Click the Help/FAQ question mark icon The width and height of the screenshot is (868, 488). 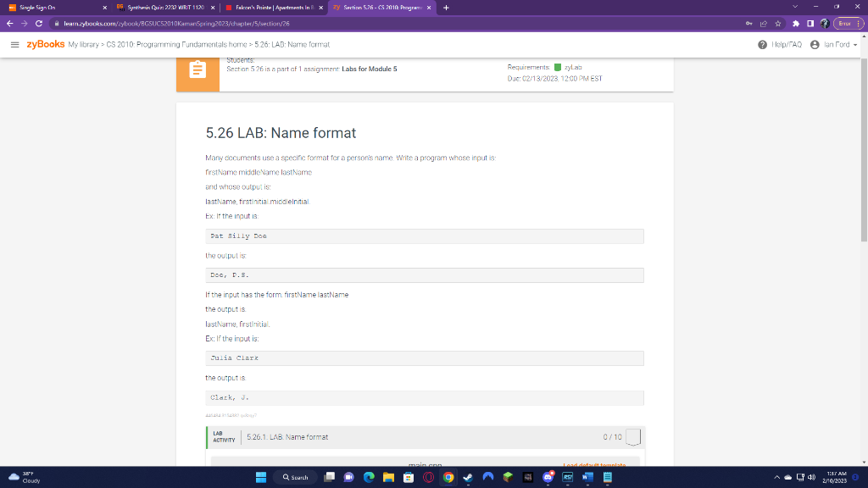coord(763,44)
